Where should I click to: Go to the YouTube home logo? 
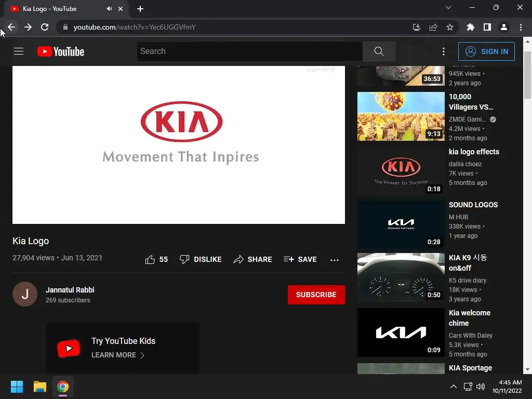(61, 51)
